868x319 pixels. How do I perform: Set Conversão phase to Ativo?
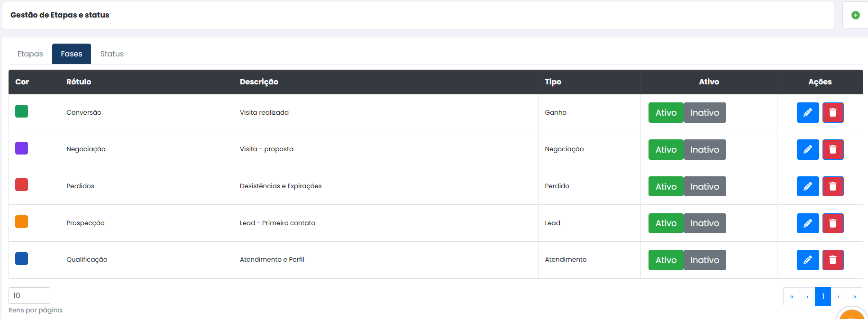[x=666, y=113]
